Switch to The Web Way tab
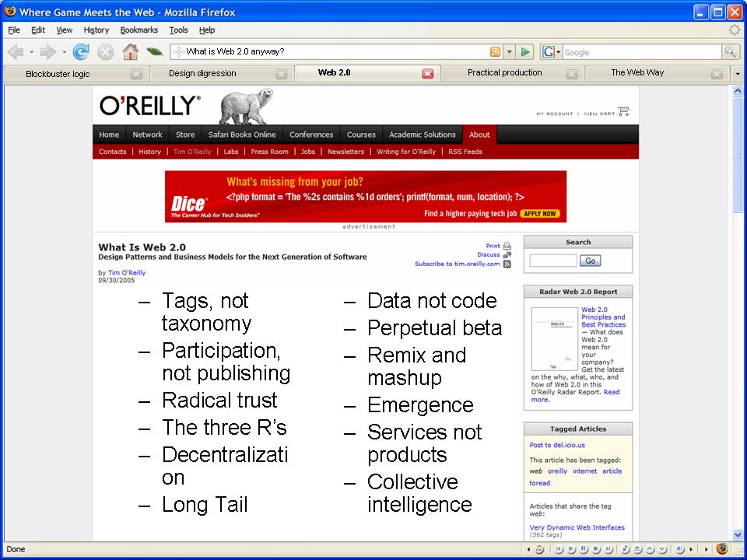The height and width of the screenshot is (560, 747). click(x=657, y=73)
